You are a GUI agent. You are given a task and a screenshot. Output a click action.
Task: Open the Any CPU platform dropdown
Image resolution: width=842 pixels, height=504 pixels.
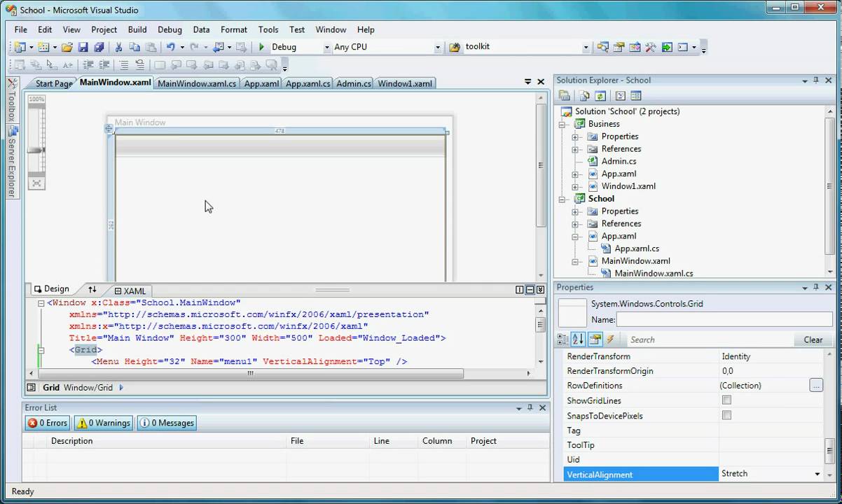pos(438,48)
